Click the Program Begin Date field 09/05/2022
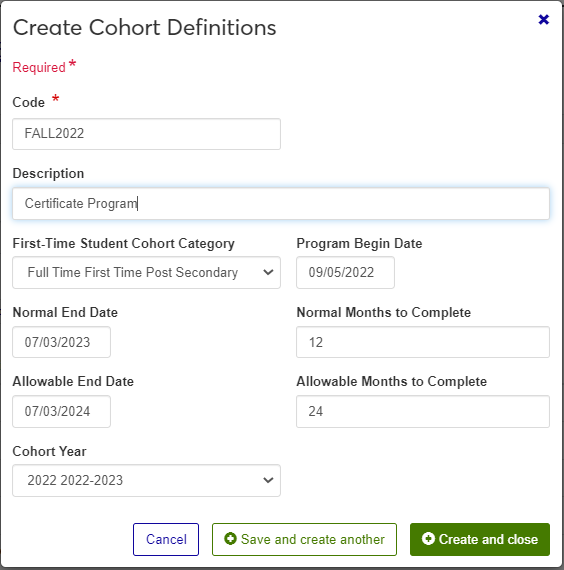 pos(345,273)
